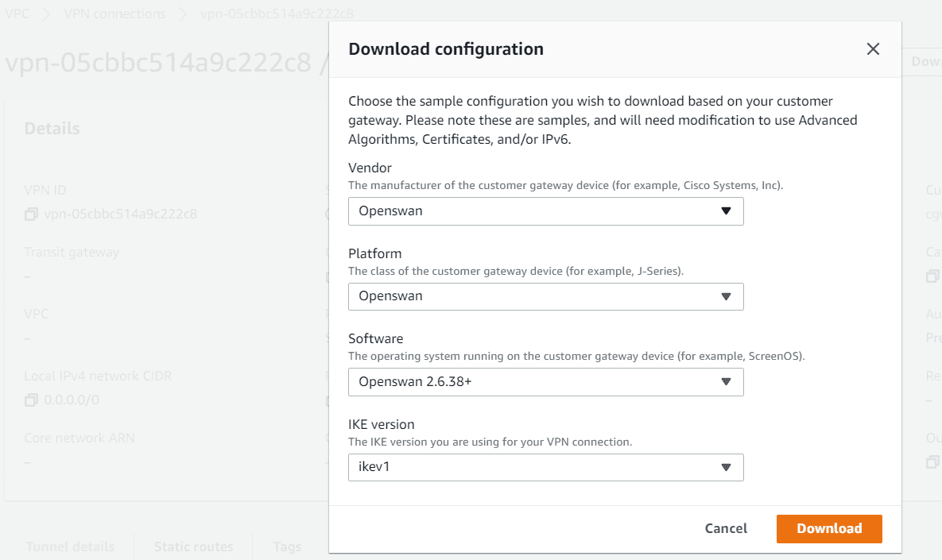Switch to the Static routes tab
This screenshot has width=942, height=560.
[x=193, y=546]
